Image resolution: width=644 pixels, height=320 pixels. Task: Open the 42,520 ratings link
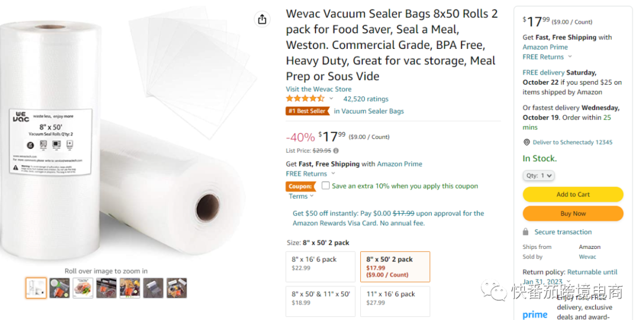pos(366,99)
